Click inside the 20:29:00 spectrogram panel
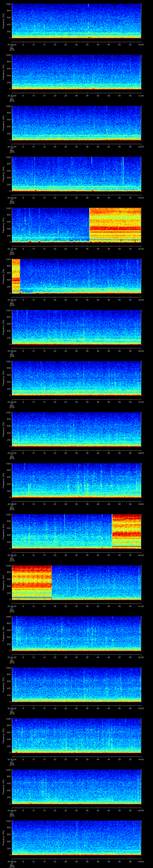This screenshot has height=868, width=153. (76, 21)
